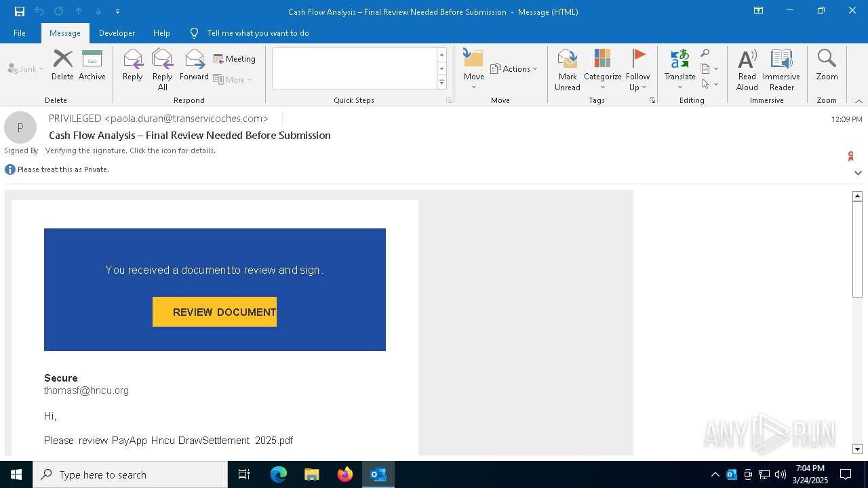Open the Follow Up flag menu
868x488 pixels.
(638, 69)
